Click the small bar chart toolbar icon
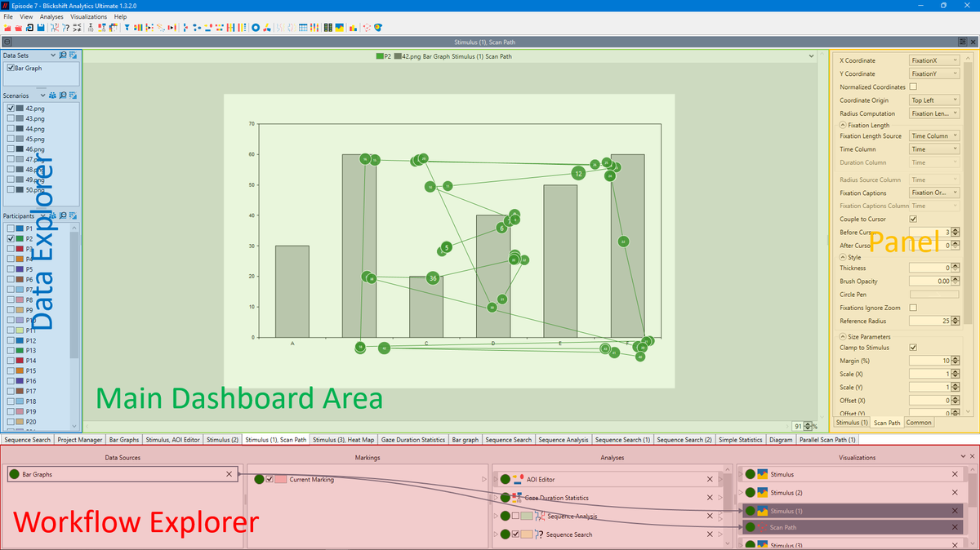This screenshot has width=980, height=550. (x=353, y=28)
